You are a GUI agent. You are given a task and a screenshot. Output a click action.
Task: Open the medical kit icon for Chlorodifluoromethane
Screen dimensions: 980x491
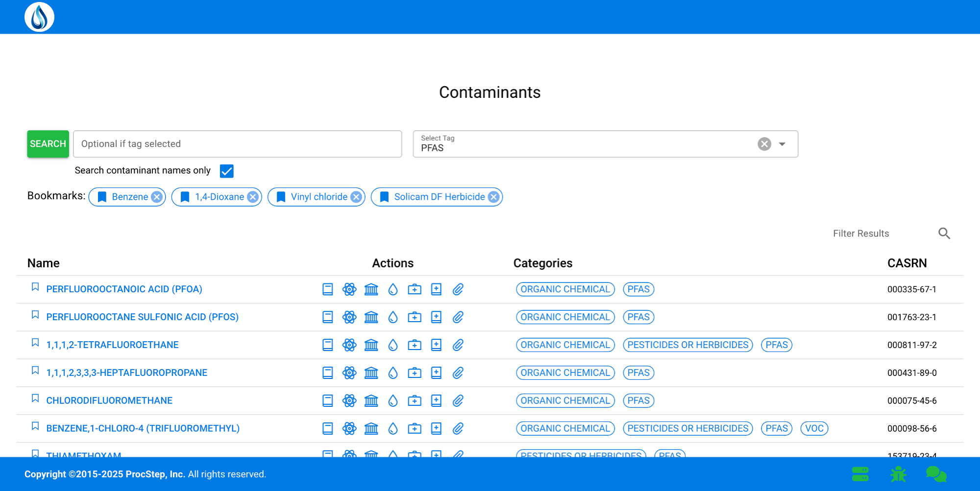[x=415, y=401]
